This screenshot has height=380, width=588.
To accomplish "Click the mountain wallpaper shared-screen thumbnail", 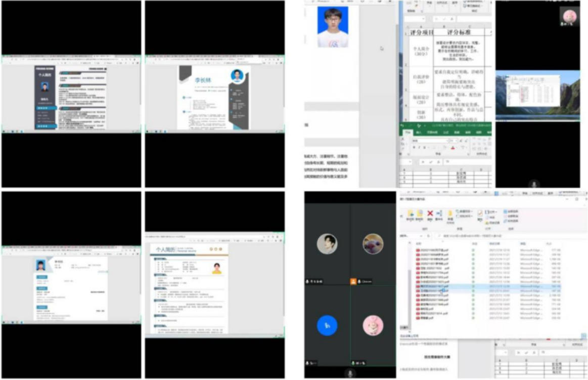I will click(x=537, y=96).
